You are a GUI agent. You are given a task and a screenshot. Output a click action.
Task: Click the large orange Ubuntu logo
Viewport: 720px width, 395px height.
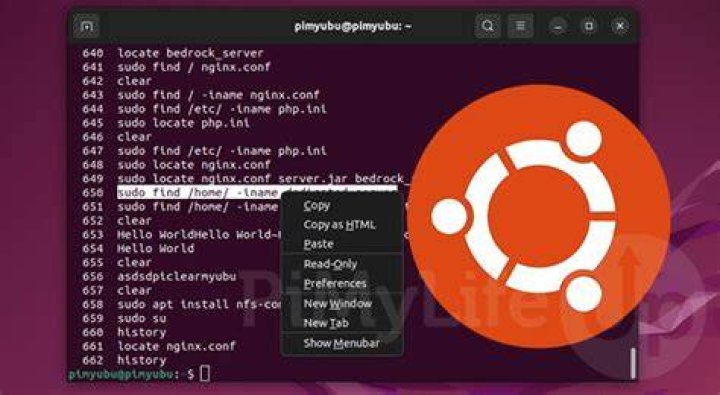pyautogui.click(x=539, y=216)
